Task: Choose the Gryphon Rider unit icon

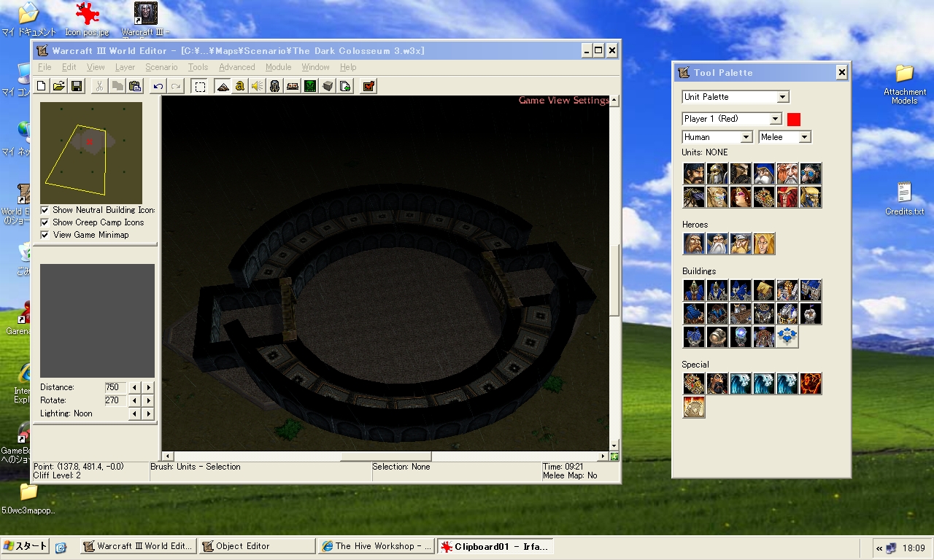Action: tap(694, 197)
